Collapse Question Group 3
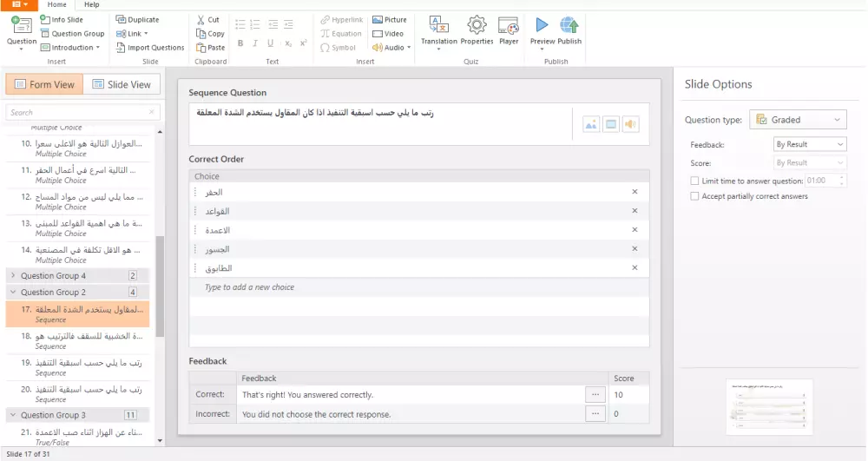Screen dimensions: 868x461 coord(13,414)
